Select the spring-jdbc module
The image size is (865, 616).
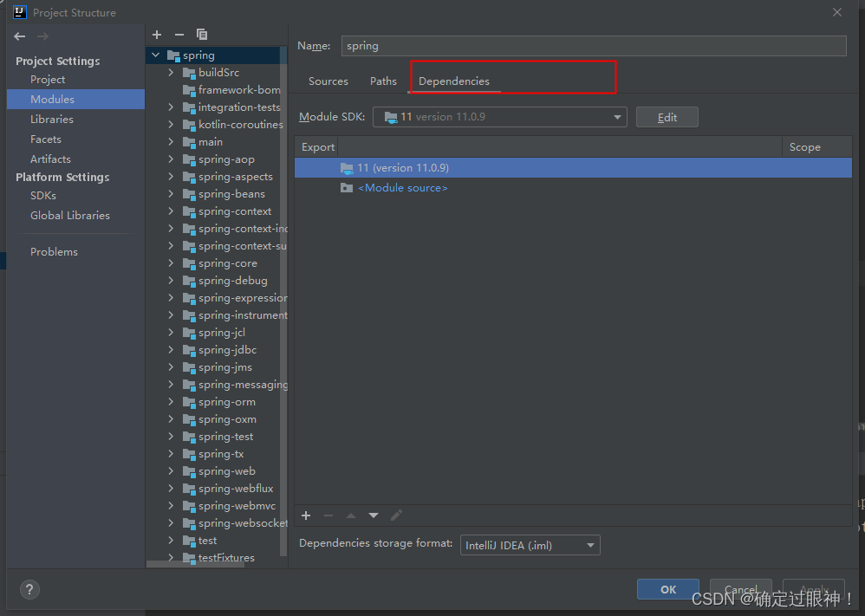[227, 350]
